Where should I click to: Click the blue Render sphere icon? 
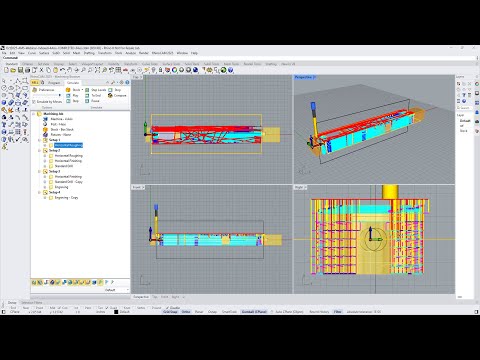coord(195,70)
